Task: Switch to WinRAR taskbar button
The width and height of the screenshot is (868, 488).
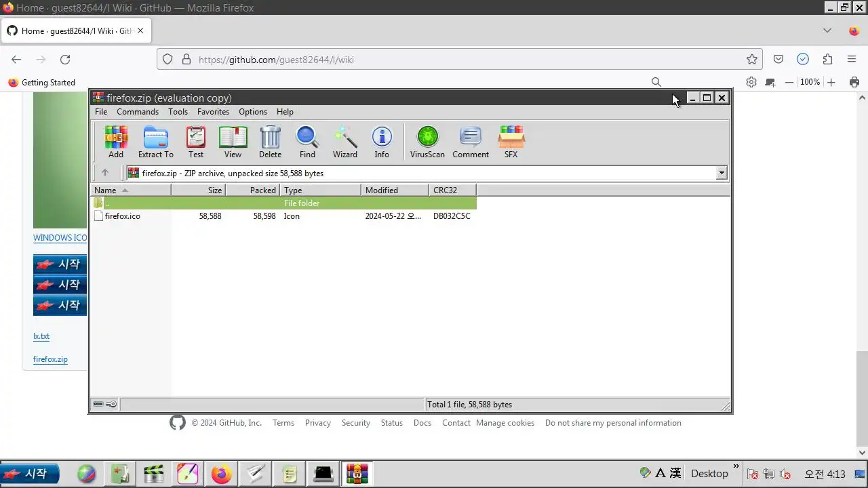Action: pos(357,474)
